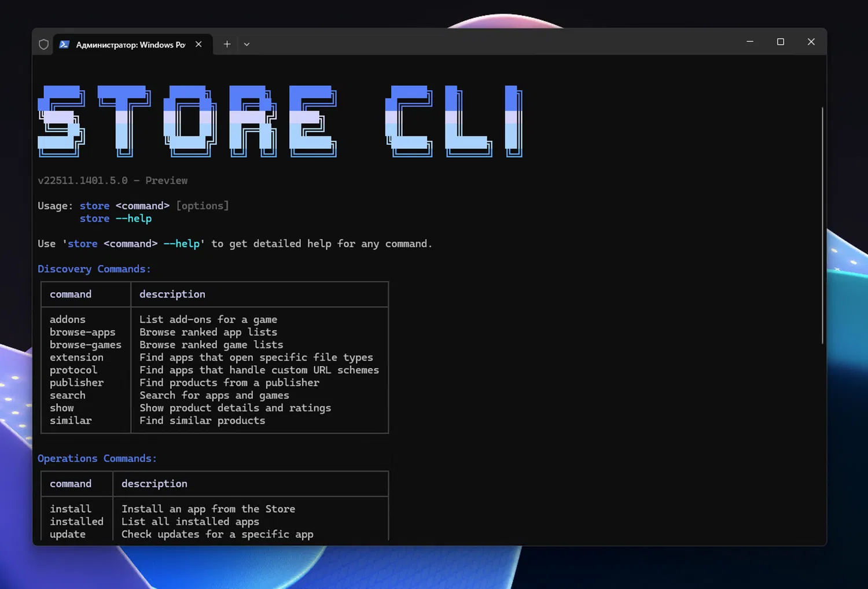Viewport: 868px width, 589px height.
Task: Close the Администратор: Windows PowerShell tab
Action: [198, 43]
